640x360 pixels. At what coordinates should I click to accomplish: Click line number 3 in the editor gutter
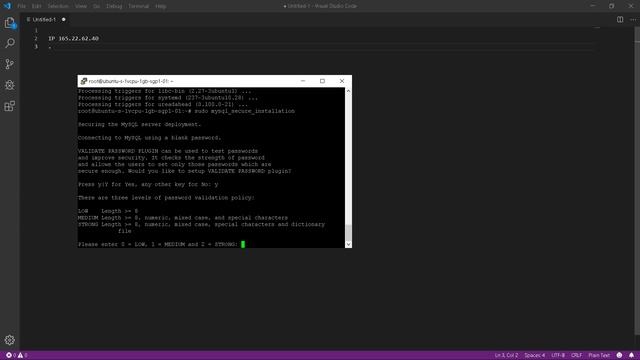point(36,47)
